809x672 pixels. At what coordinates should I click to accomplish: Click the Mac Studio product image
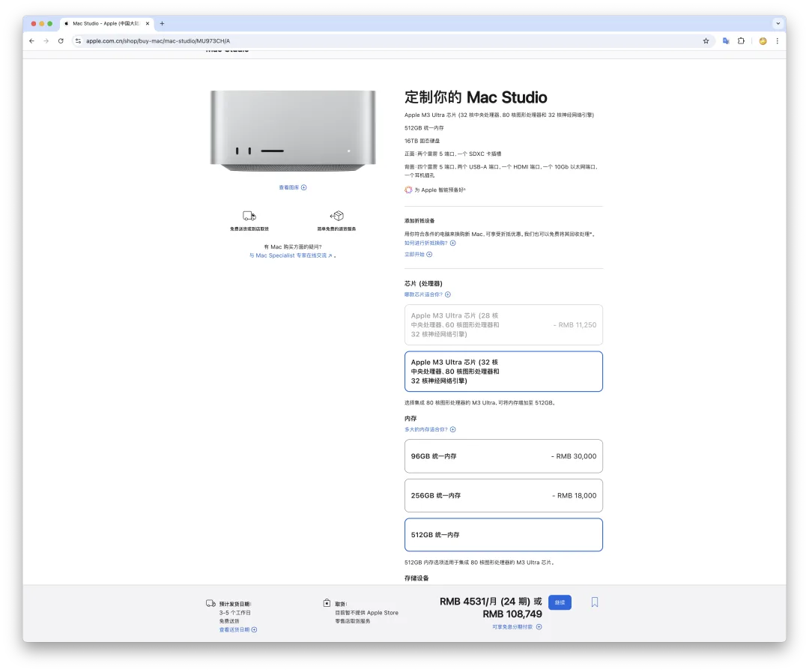(x=293, y=130)
